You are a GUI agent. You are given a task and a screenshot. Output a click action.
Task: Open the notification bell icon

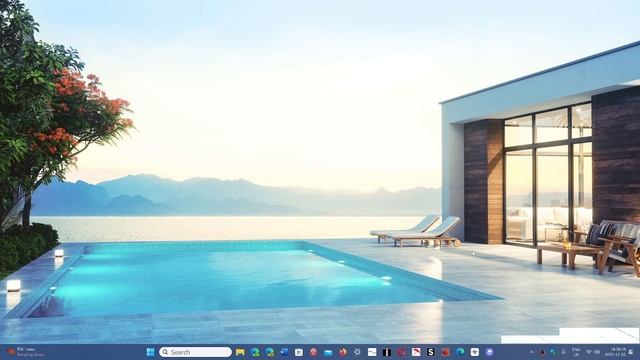631,352
